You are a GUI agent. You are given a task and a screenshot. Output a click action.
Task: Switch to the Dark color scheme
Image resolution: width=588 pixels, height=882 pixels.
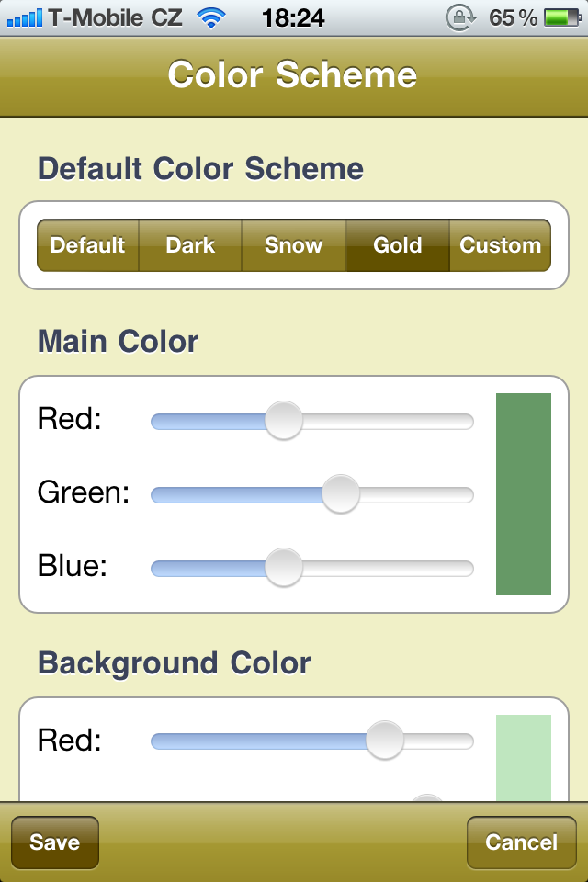click(x=190, y=245)
